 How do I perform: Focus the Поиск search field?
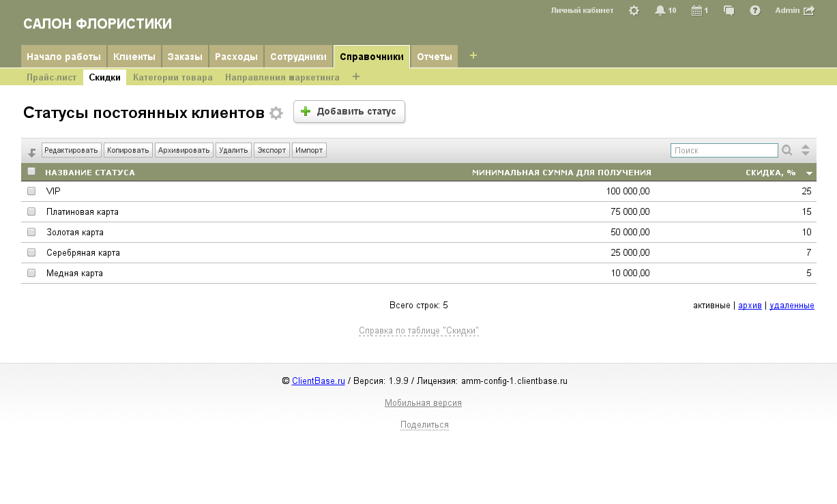[x=724, y=150]
